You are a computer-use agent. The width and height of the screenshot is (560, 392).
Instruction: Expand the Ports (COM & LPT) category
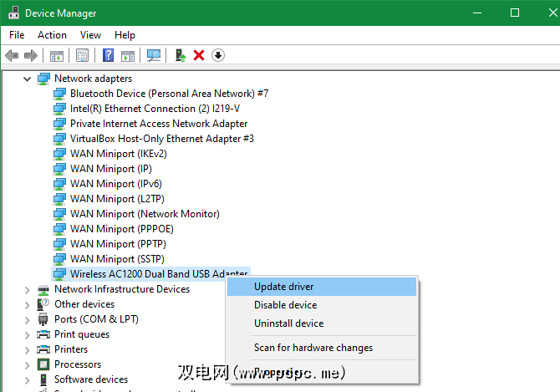tap(27, 320)
